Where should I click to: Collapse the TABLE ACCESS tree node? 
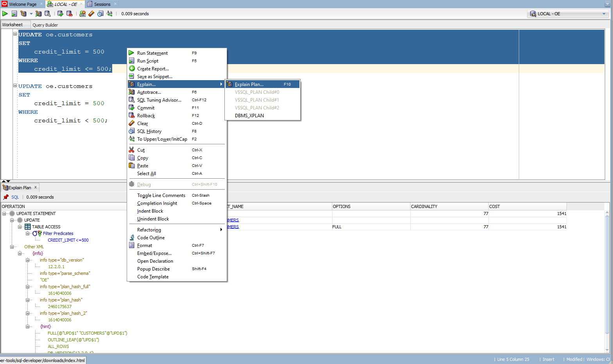20,227
